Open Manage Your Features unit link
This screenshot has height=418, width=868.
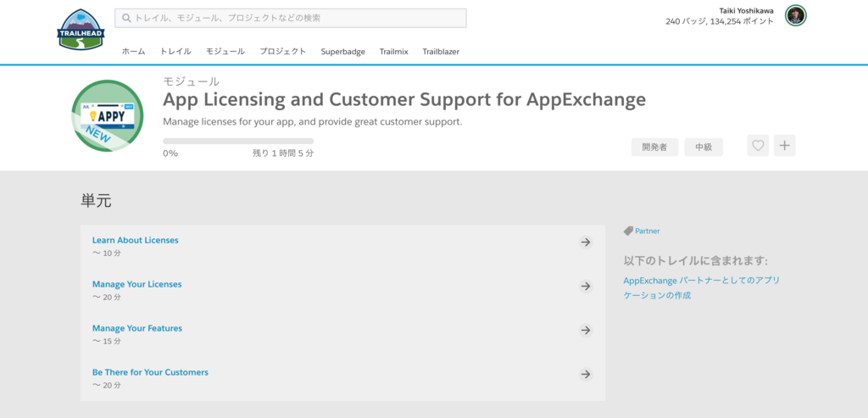pyautogui.click(x=137, y=328)
